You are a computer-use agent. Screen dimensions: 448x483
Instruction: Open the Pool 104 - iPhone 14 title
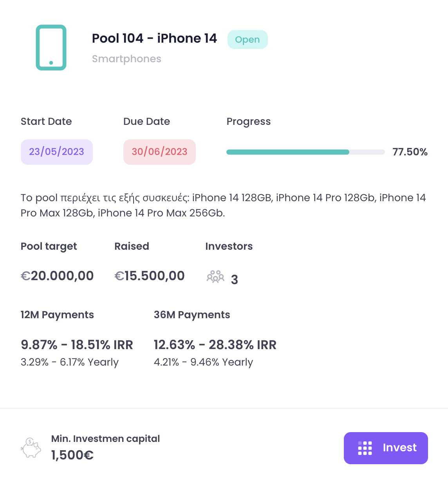tap(154, 38)
